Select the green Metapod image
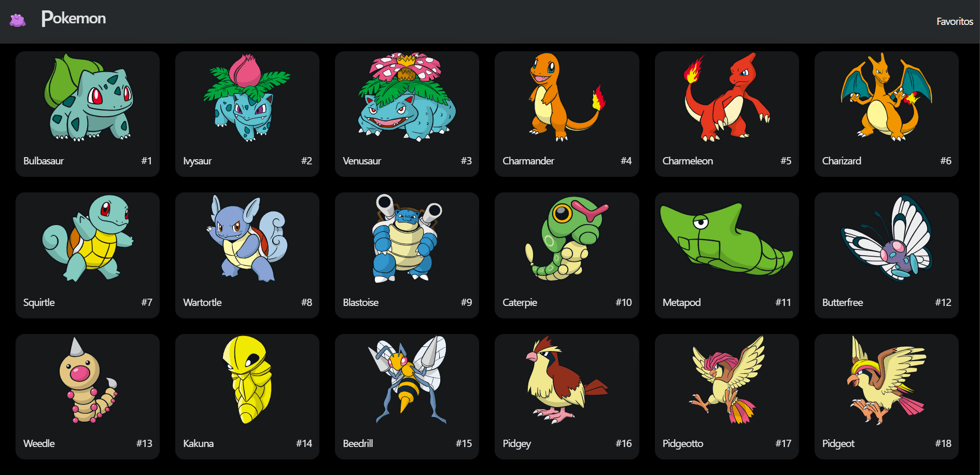The width and height of the screenshot is (980, 475). pyautogui.click(x=727, y=239)
